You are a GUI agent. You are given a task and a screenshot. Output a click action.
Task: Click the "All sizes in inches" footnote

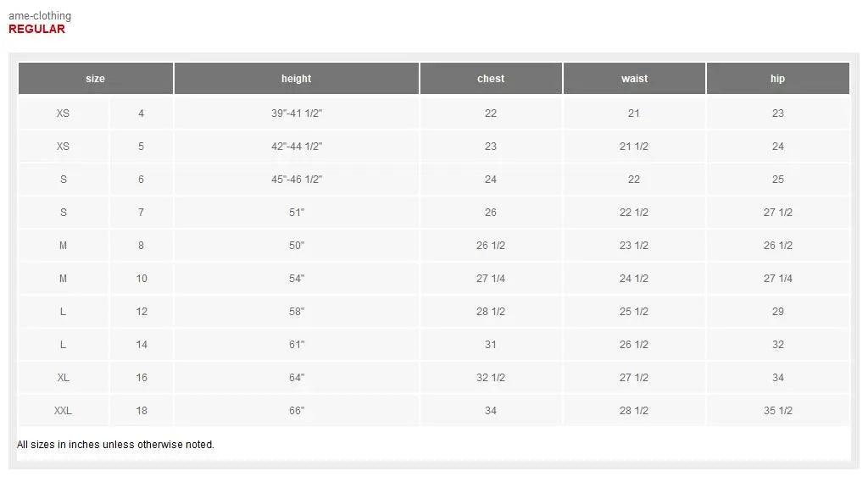click(x=116, y=445)
